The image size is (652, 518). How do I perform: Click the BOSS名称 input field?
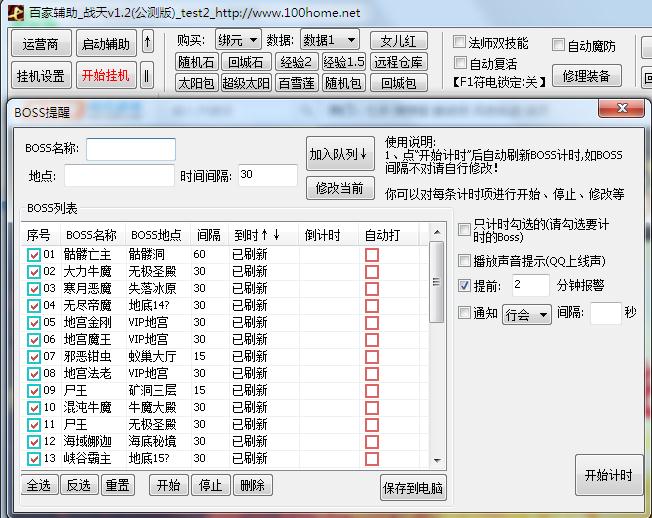[130, 149]
